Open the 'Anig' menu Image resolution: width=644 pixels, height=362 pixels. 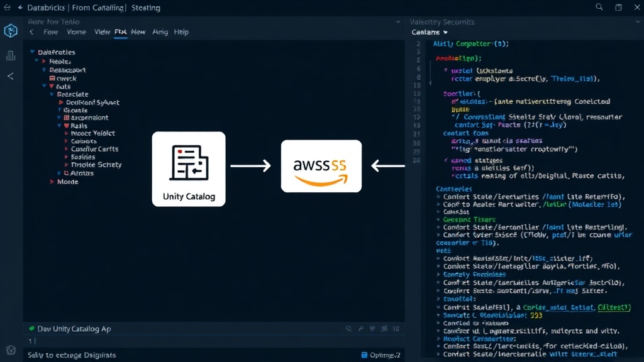(160, 32)
